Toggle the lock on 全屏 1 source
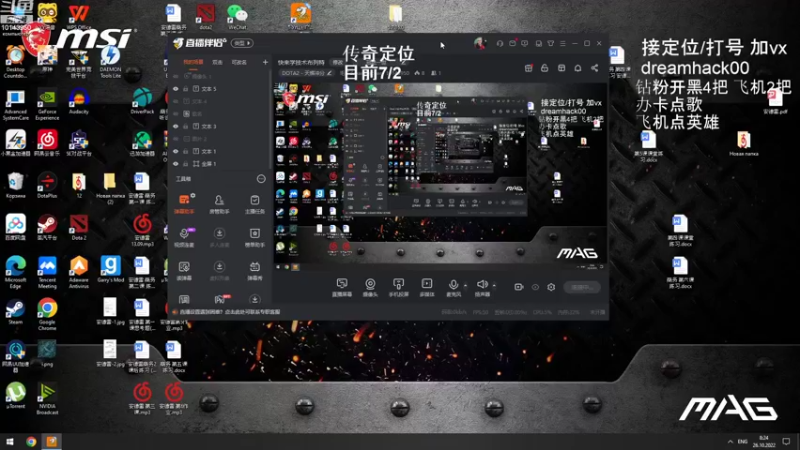Viewport: 800px width, 450px height. [186, 164]
